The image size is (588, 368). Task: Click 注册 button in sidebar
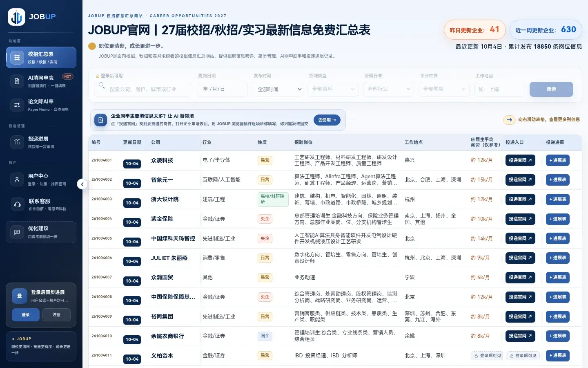click(56, 315)
